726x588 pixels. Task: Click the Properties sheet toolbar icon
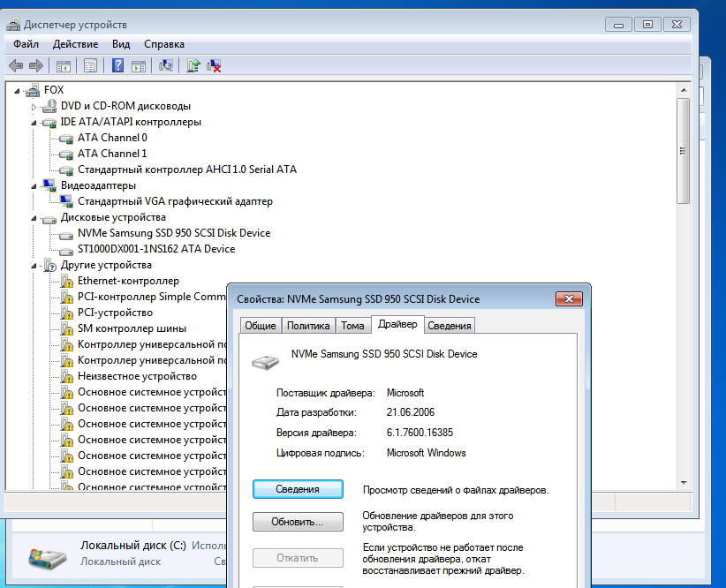(x=90, y=65)
